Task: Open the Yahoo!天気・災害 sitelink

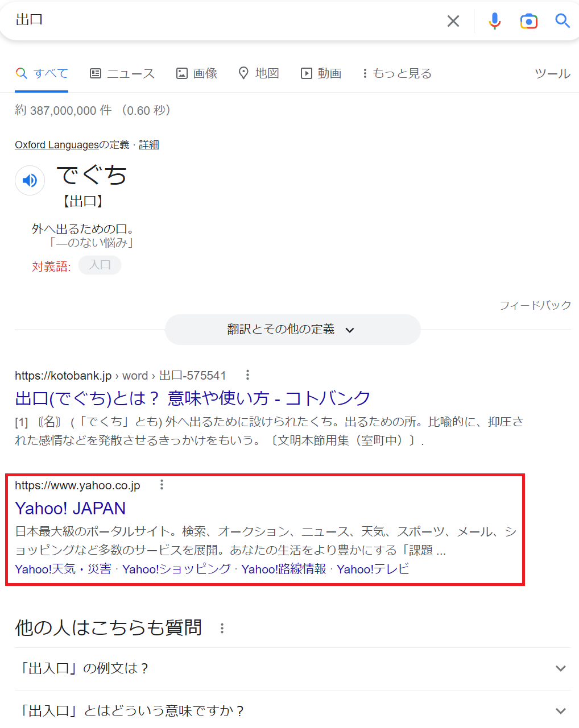Action: coord(63,569)
